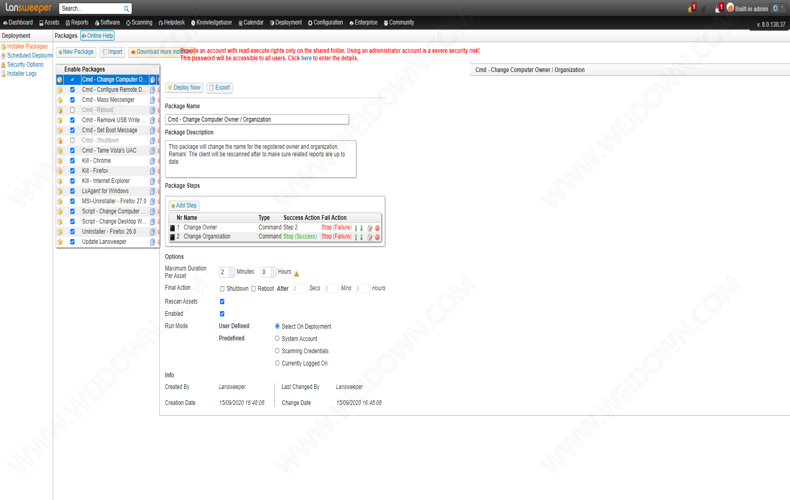Open the Deployment menu

click(286, 23)
